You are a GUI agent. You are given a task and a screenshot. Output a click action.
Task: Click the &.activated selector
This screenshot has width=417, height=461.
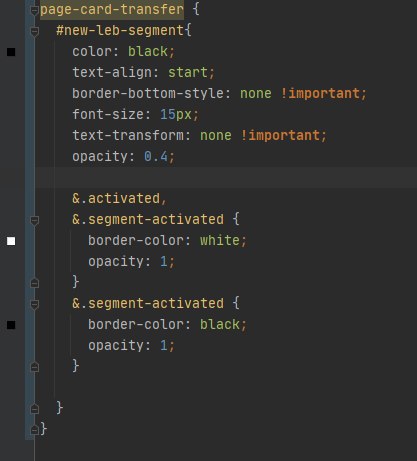pyautogui.click(x=116, y=199)
